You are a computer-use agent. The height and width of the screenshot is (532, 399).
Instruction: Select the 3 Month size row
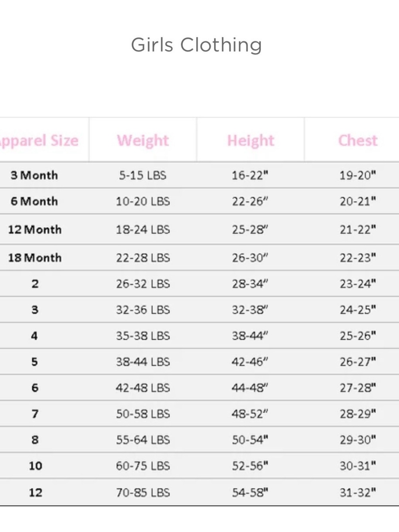199,175
